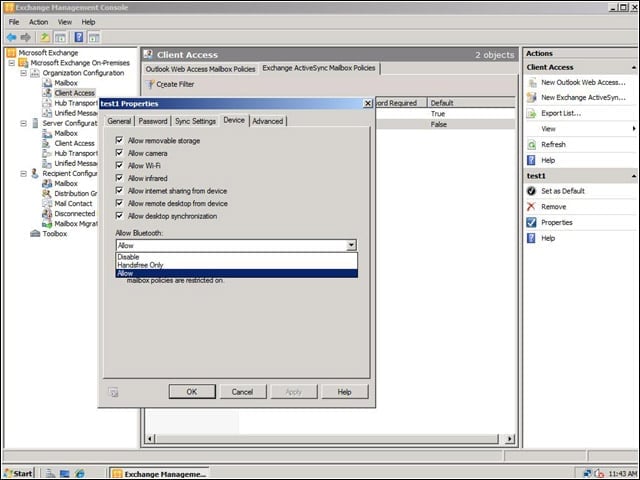640x480 pixels.
Task: Toggle Allow Wi-Fi checkbox
Action: [119, 165]
